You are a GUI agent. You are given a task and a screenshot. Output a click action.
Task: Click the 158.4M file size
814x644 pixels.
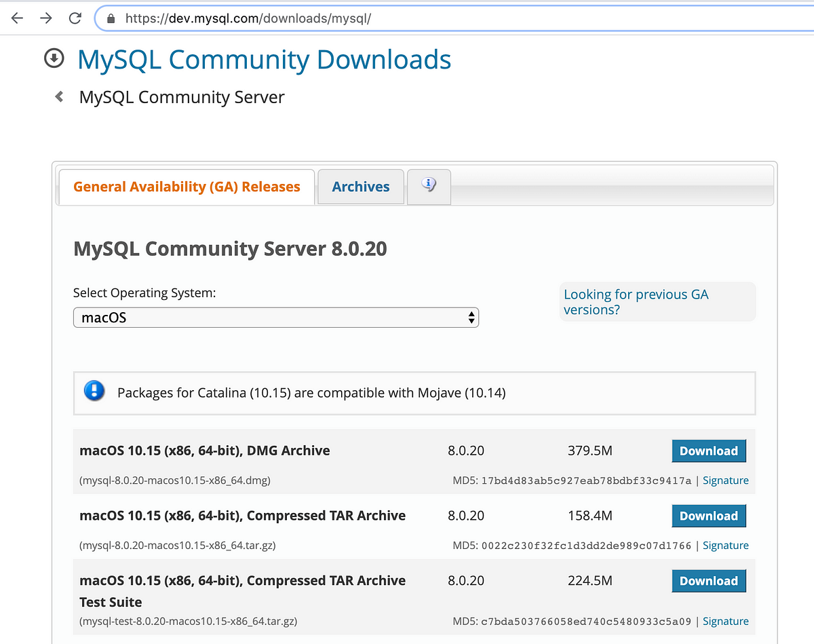point(590,516)
